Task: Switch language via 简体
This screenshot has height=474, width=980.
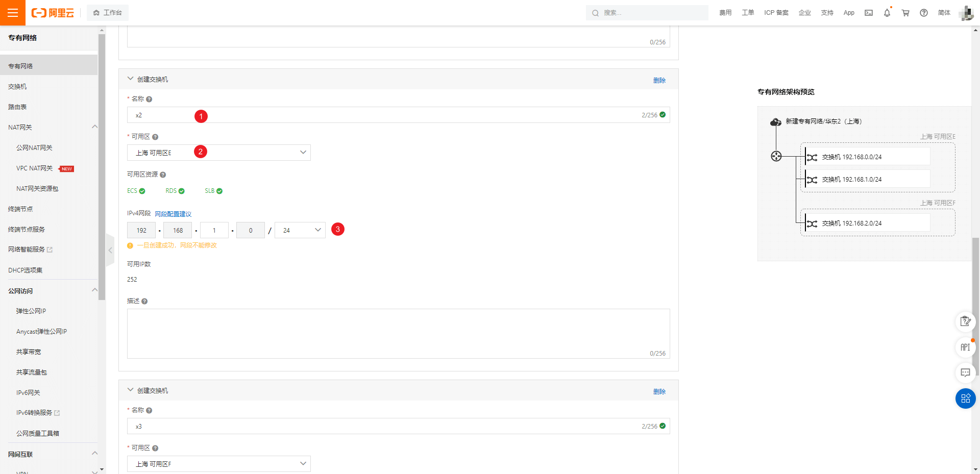Action: [x=944, y=13]
